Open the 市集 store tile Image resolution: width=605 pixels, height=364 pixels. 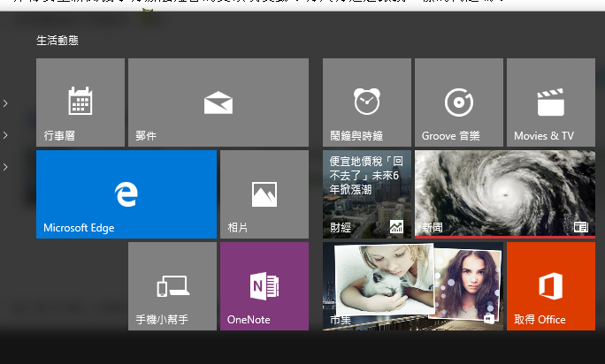[413, 286]
